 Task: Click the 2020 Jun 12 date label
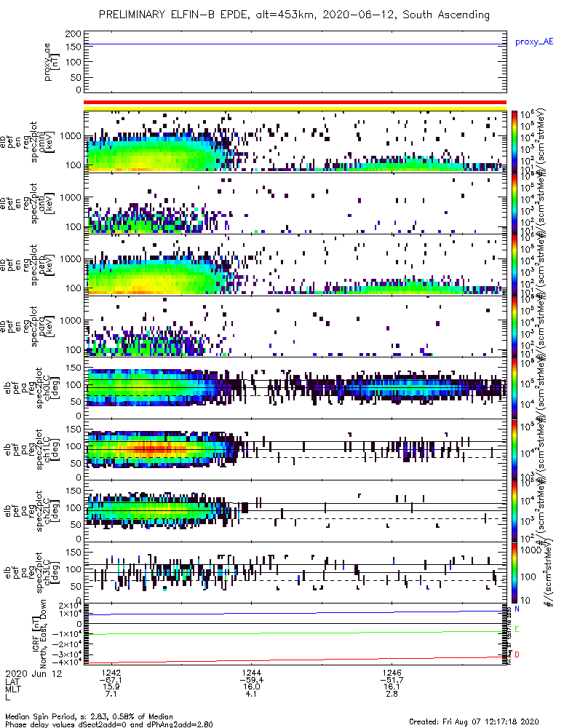coord(33,673)
